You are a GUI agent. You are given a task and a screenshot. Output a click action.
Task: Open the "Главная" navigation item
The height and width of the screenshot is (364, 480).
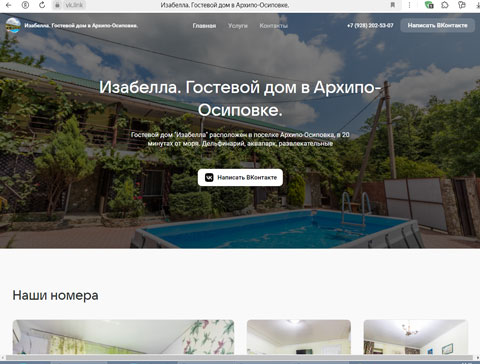tap(204, 26)
